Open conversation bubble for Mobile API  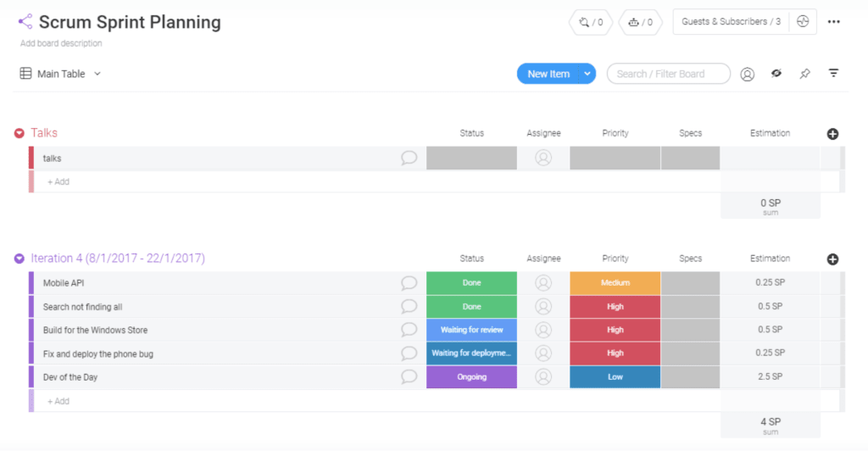click(x=409, y=283)
